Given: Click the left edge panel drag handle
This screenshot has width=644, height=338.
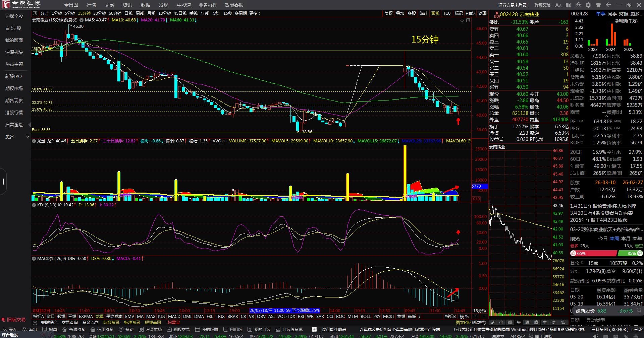Looking at the screenshot, I should coord(3,182).
